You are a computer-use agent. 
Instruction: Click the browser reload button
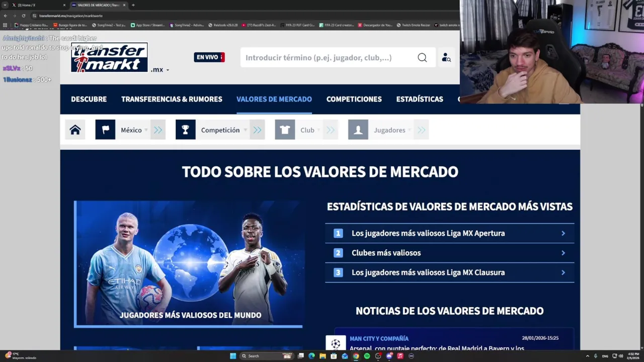(x=23, y=16)
